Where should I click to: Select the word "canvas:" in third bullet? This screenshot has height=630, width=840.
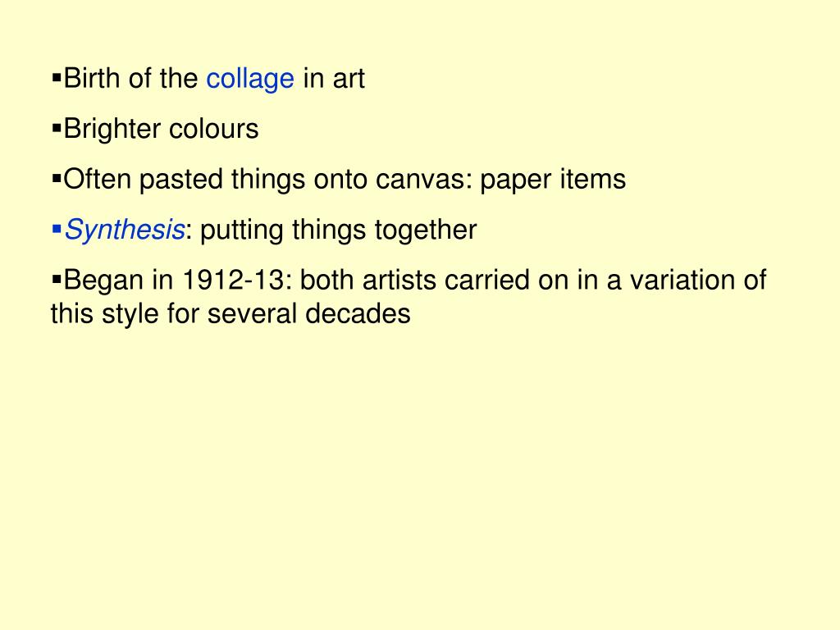coord(424,179)
